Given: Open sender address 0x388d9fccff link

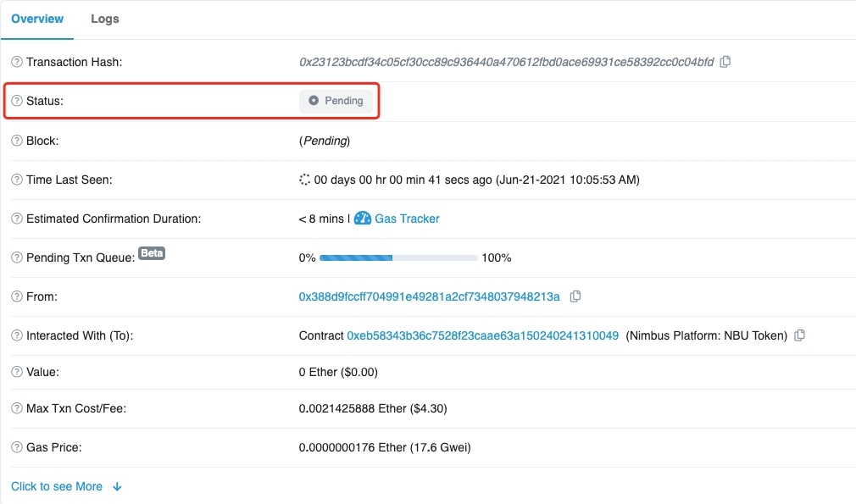Looking at the screenshot, I should click(x=429, y=296).
